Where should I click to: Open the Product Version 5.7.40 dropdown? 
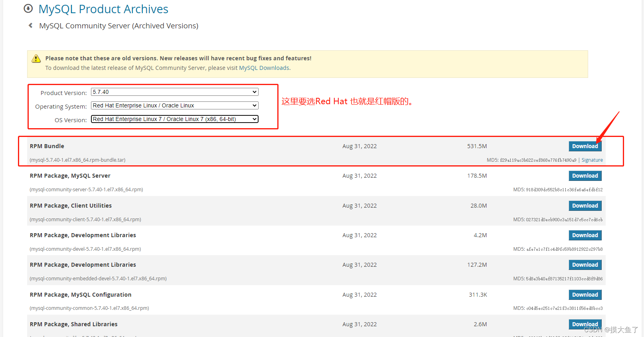coord(175,92)
